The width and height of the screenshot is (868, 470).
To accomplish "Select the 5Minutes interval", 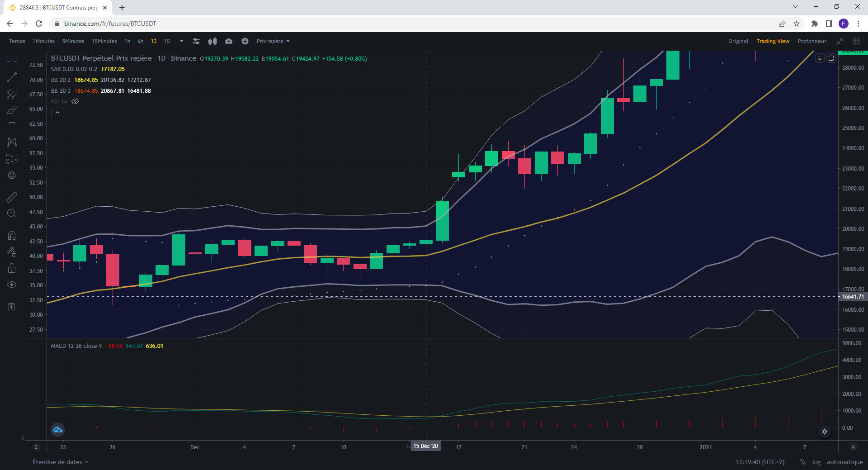I will (x=73, y=41).
